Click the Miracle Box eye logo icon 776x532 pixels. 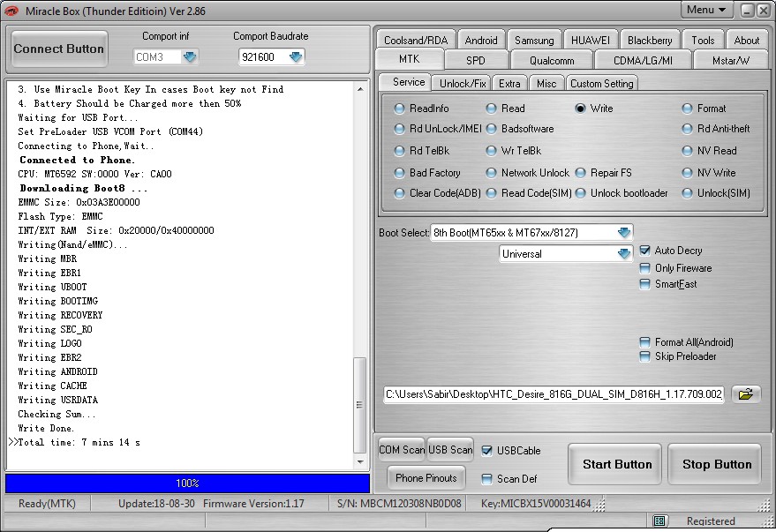pos(11,11)
